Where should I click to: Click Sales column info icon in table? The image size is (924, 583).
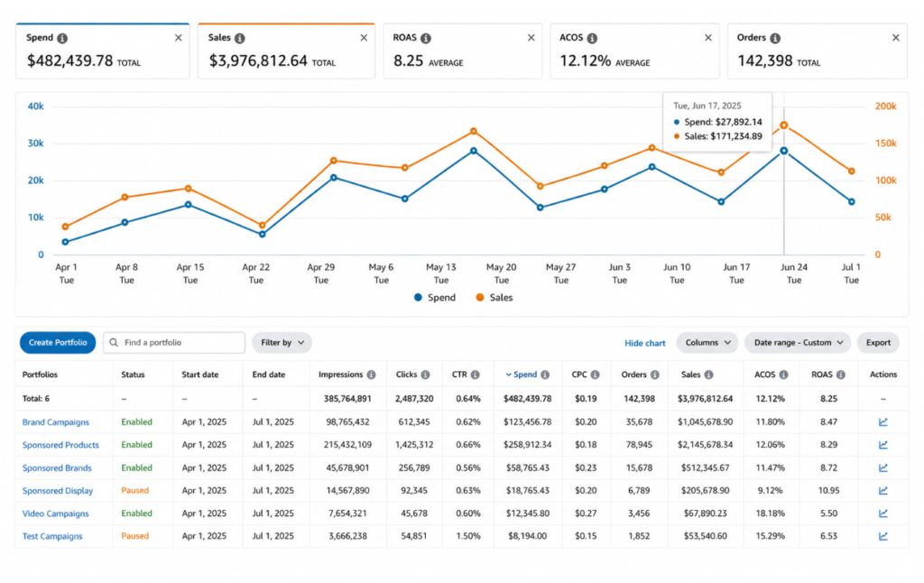point(709,375)
